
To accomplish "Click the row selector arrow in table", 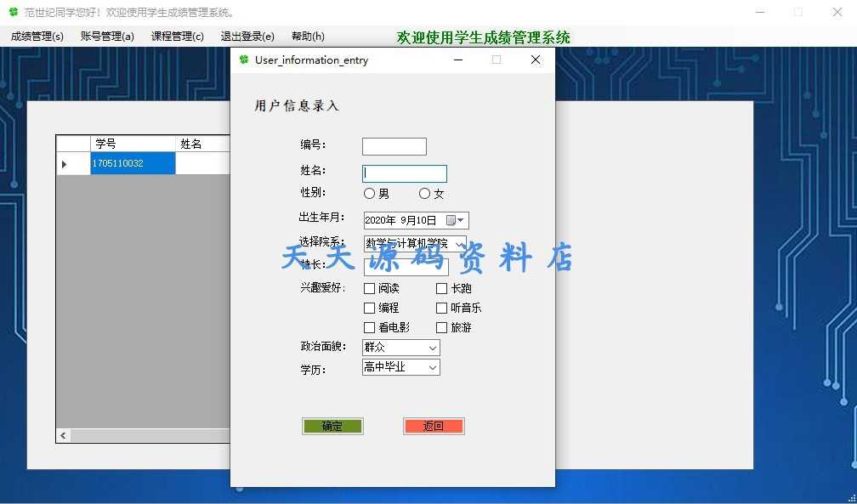I will [x=65, y=164].
